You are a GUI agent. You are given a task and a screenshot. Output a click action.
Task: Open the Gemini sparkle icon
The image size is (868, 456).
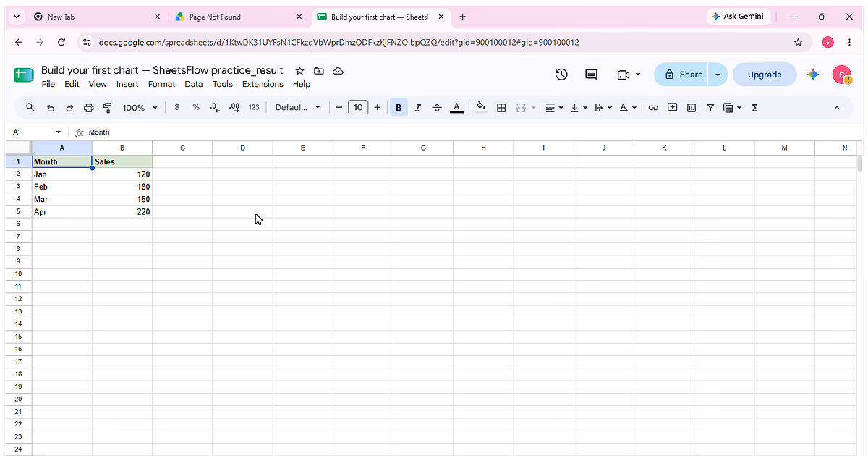click(x=813, y=75)
